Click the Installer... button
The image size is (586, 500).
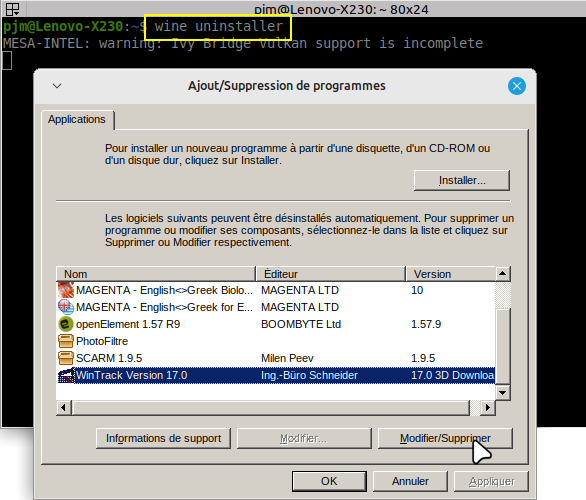click(x=462, y=180)
